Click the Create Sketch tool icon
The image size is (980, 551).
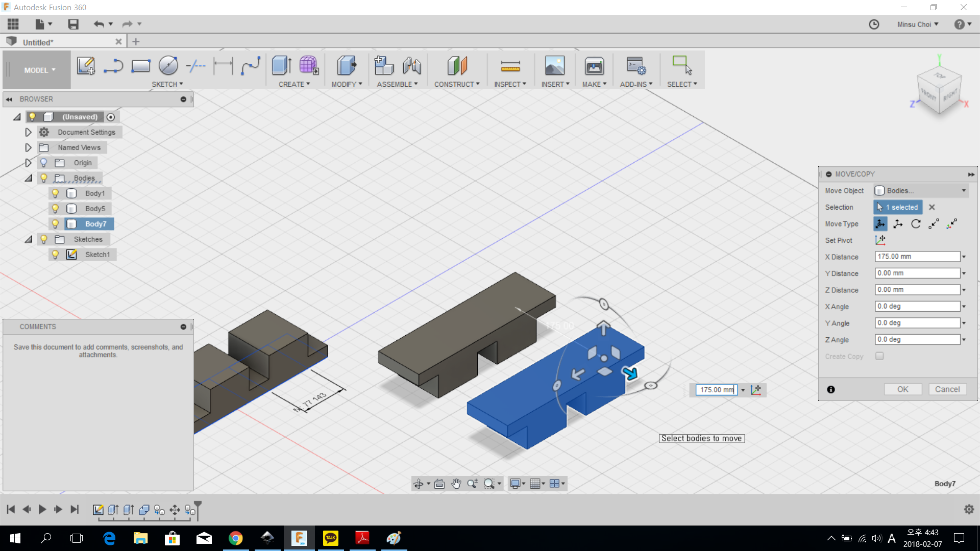pyautogui.click(x=86, y=66)
